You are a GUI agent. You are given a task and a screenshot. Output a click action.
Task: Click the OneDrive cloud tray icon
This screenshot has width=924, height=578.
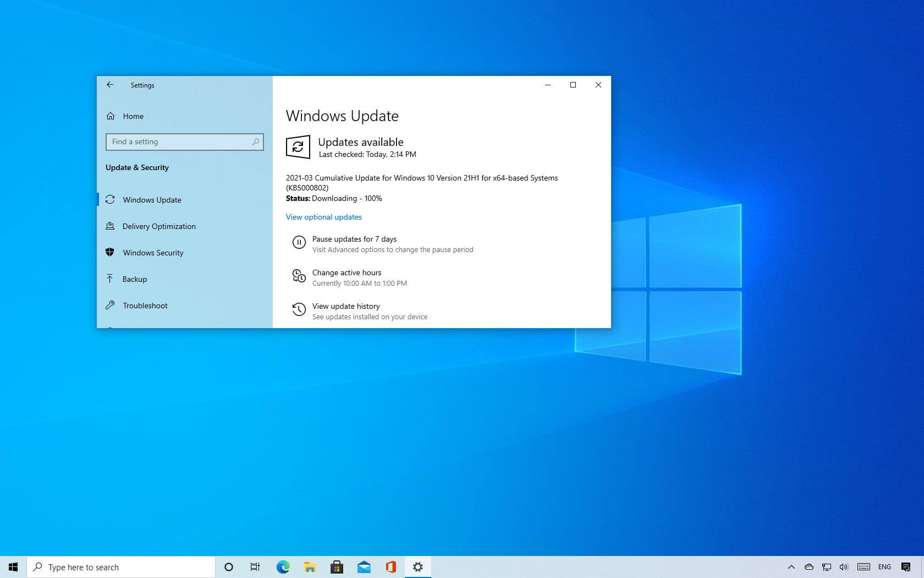click(x=809, y=567)
